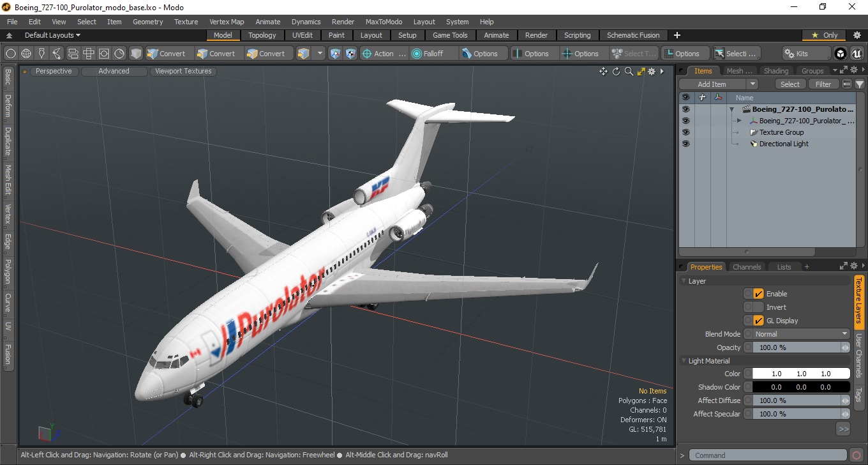This screenshot has width=868, height=465.
Task: Open the Blend Mode Normal dropdown
Action: [x=802, y=334]
